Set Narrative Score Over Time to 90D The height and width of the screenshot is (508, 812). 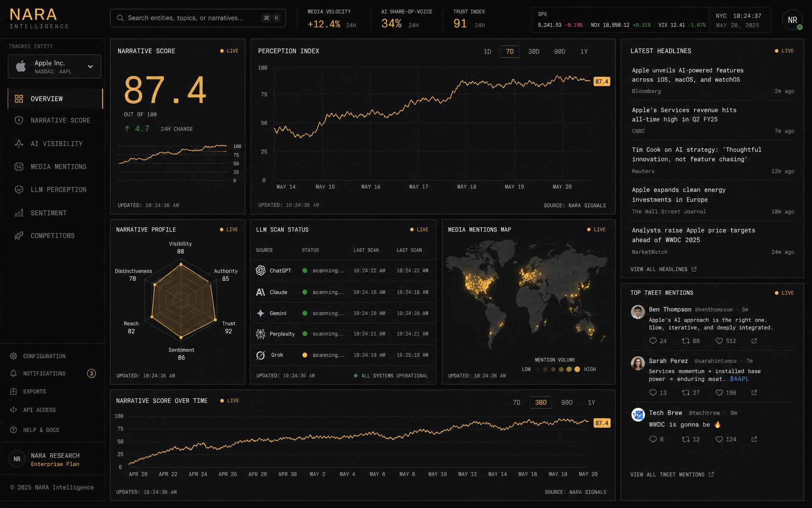pos(567,403)
